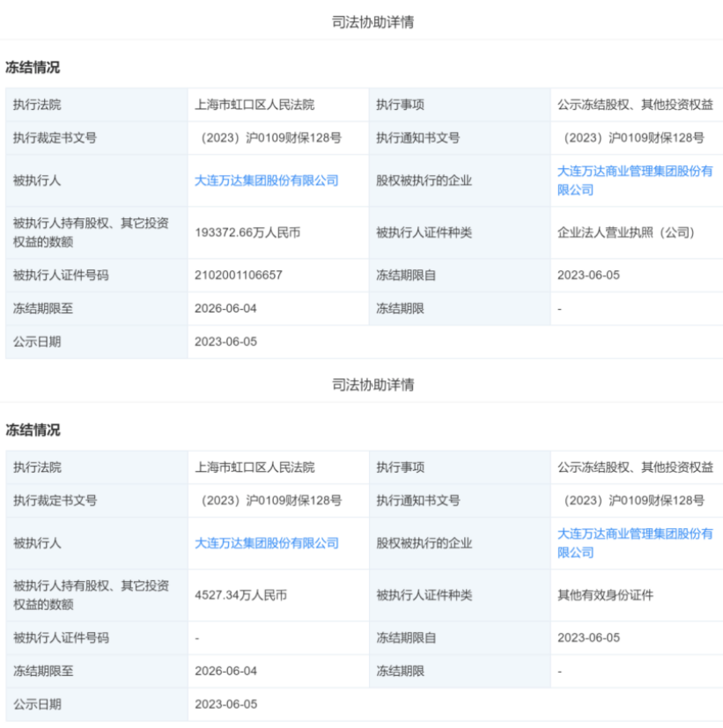Click lower table 执行裁定书文号 value （2023）沪0109财保128号
This screenshot has height=728, width=723.
(x=269, y=501)
